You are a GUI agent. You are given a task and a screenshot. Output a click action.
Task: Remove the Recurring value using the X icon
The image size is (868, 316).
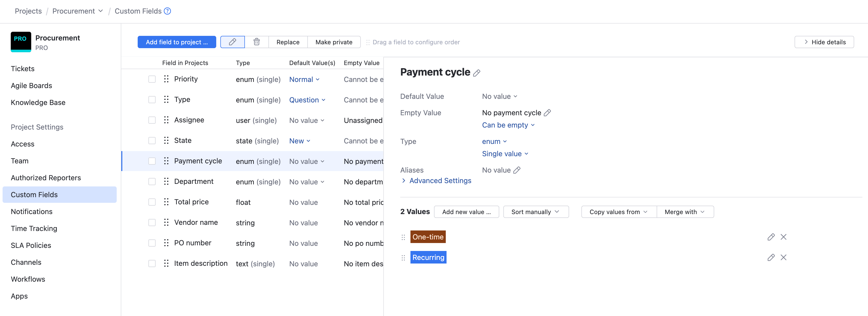(x=783, y=257)
